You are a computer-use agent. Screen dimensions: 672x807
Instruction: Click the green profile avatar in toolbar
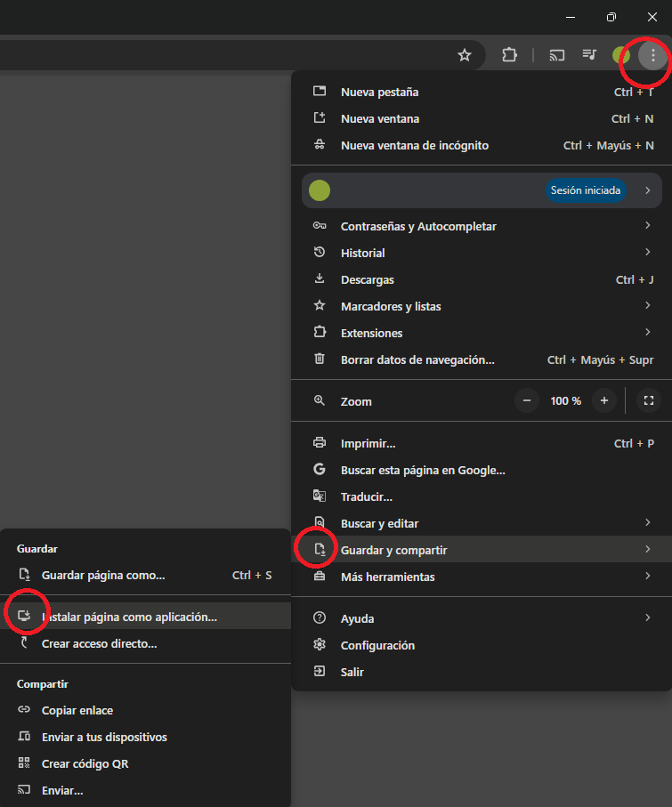coord(621,55)
